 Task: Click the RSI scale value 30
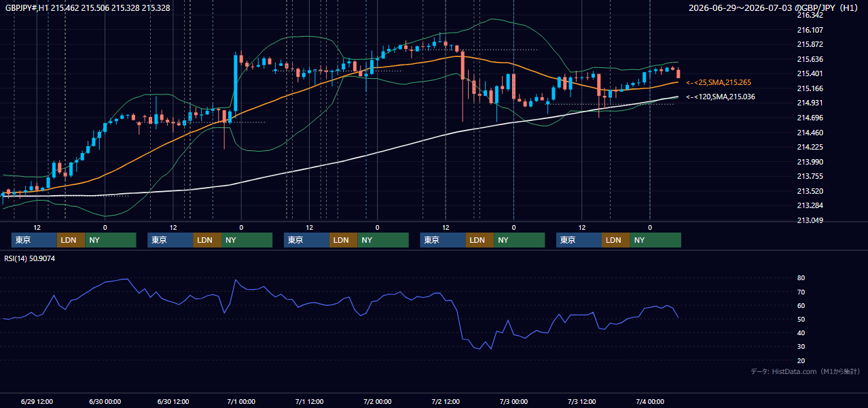pyautogui.click(x=801, y=346)
